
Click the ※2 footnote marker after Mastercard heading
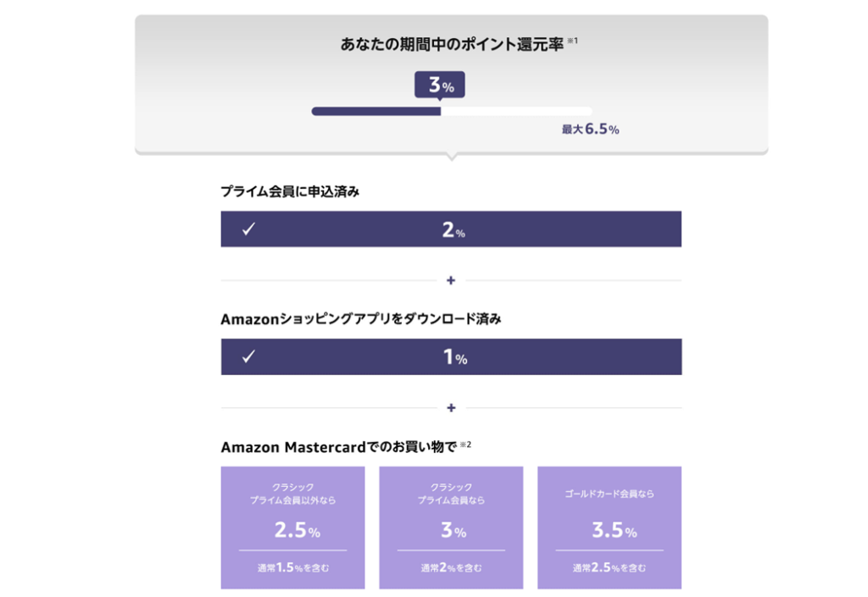[465, 444]
